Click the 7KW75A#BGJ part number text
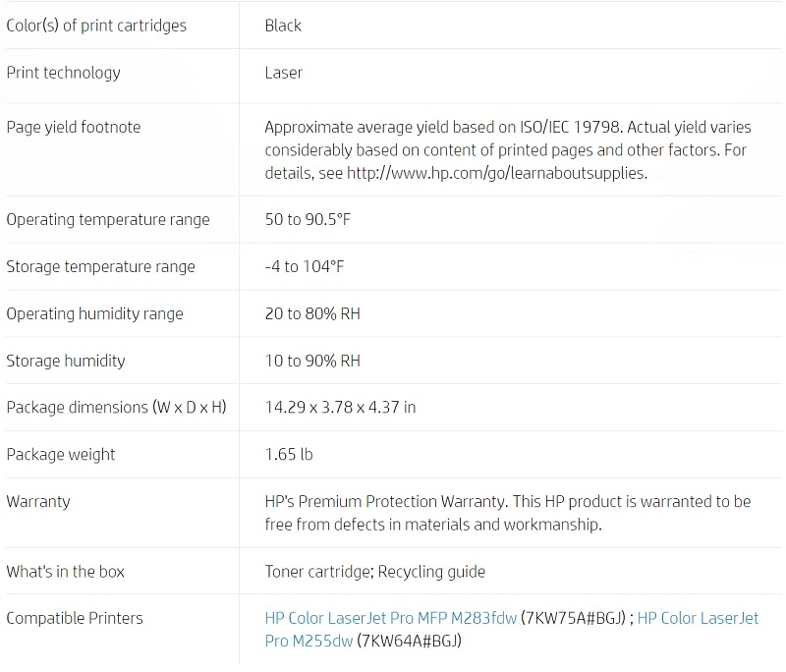 click(574, 618)
